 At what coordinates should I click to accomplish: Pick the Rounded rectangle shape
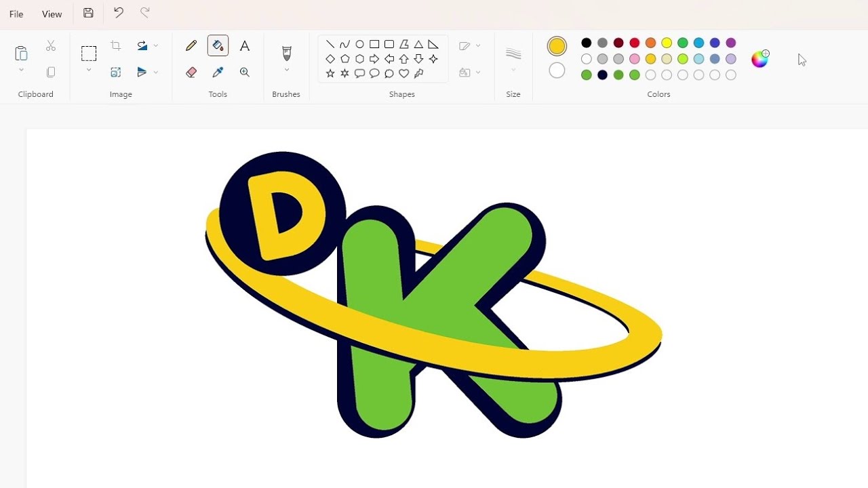point(389,45)
